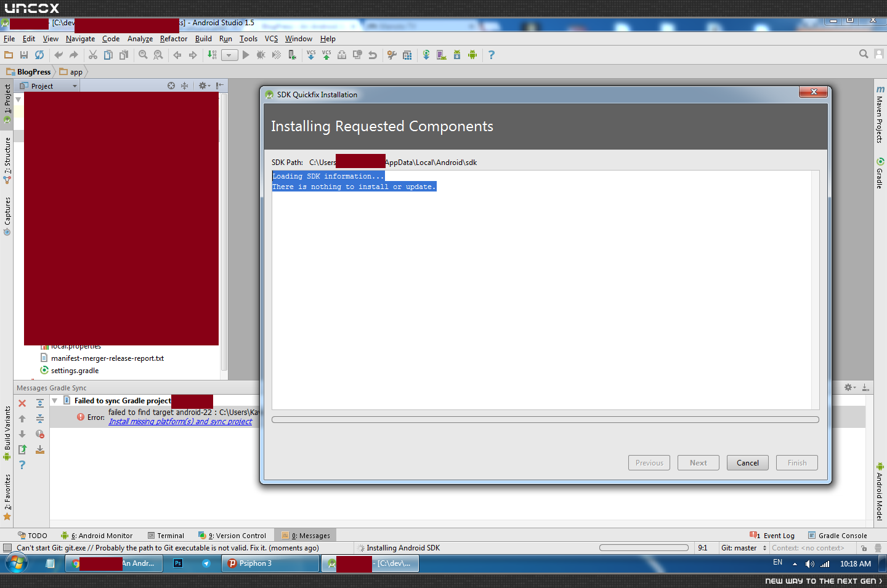Click the Find magnifier toolbar icon
The height and width of the screenshot is (588, 887).
tap(143, 55)
